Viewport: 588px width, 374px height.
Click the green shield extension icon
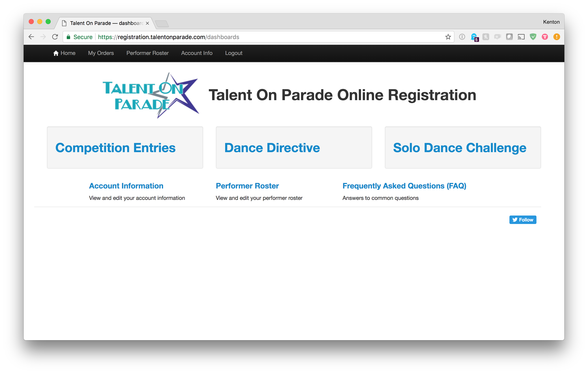pyautogui.click(x=533, y=37)
